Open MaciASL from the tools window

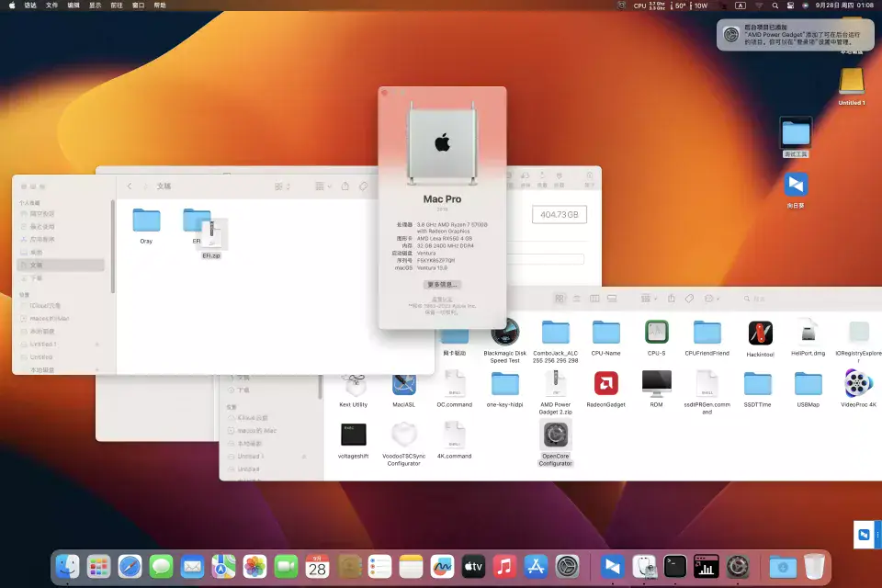tap(404, 384)
